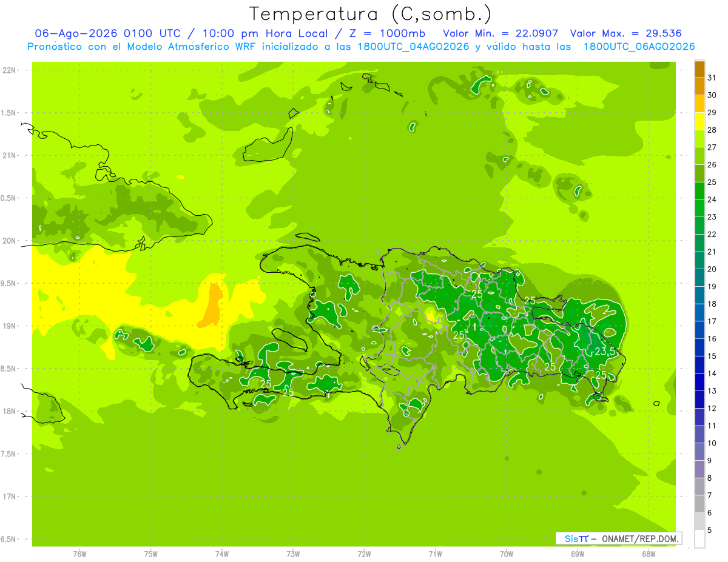Click the color bar value '31'
This screenshot has width=728, height=562.
click(x=712, y=78)
